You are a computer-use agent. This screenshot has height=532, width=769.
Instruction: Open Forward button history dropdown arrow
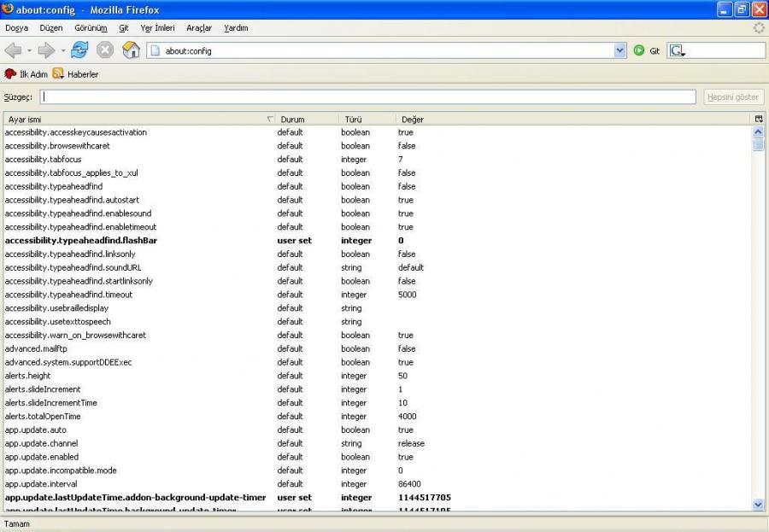click(x=62, y=50)
